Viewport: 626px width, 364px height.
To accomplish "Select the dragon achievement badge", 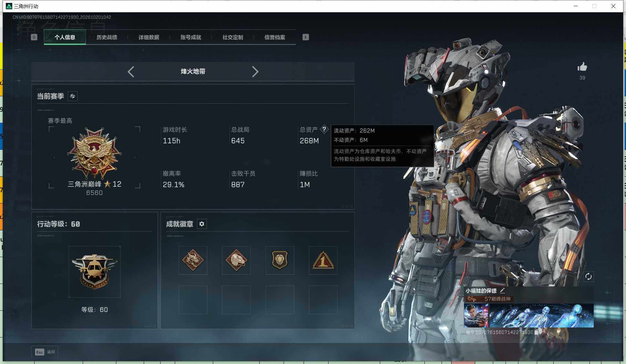I will point(193,260).
